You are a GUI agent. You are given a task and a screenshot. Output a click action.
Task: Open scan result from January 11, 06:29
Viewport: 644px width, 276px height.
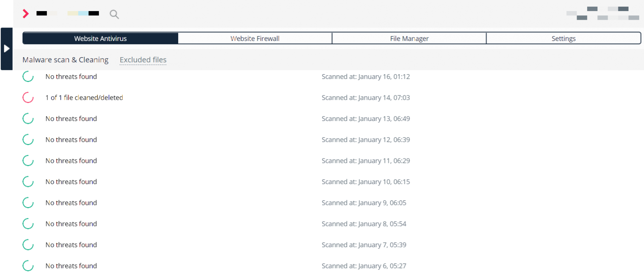[x=366, y=161]
